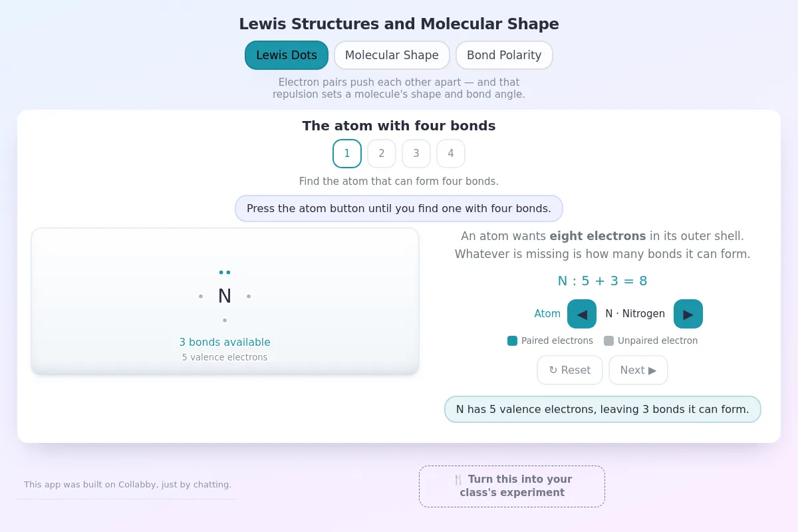Open the Bond Polarity tab
The image size is (798, 532).
click(x=504, y=55)
